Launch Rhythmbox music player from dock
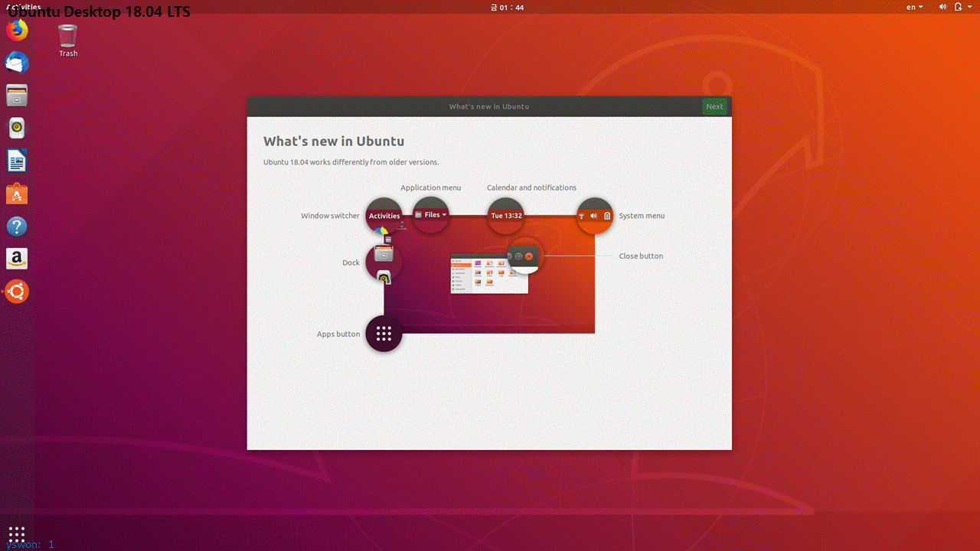980x551 pixels. click(17, 128)
